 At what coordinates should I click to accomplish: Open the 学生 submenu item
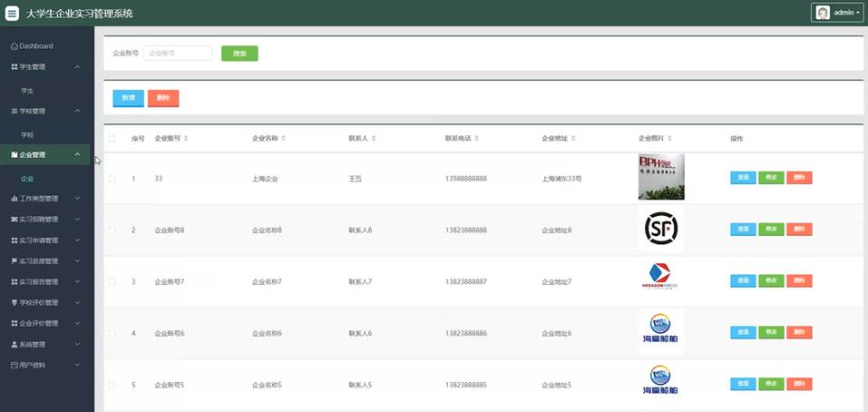[28, 91]
